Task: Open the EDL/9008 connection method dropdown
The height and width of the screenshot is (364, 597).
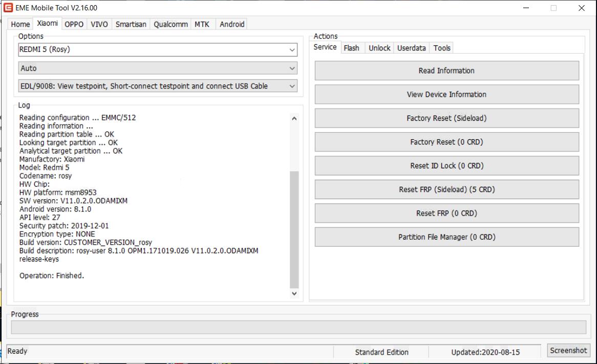Action: [x=158, y=86]
